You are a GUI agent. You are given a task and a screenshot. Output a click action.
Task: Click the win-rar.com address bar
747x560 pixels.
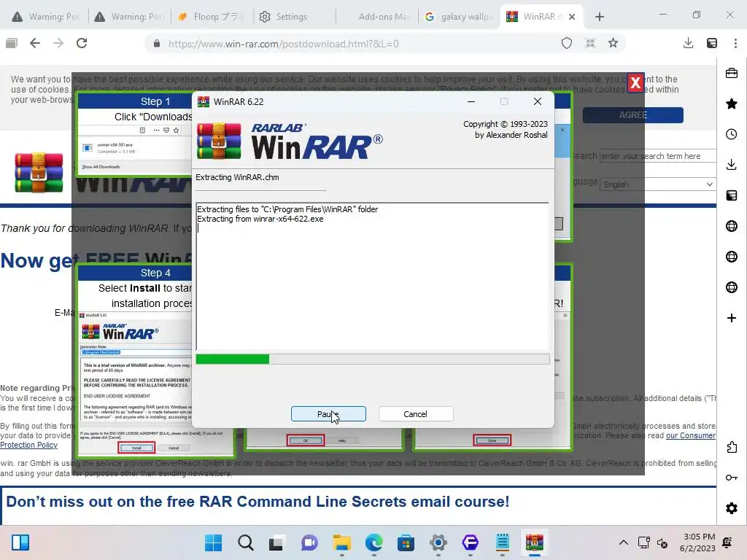352,44
